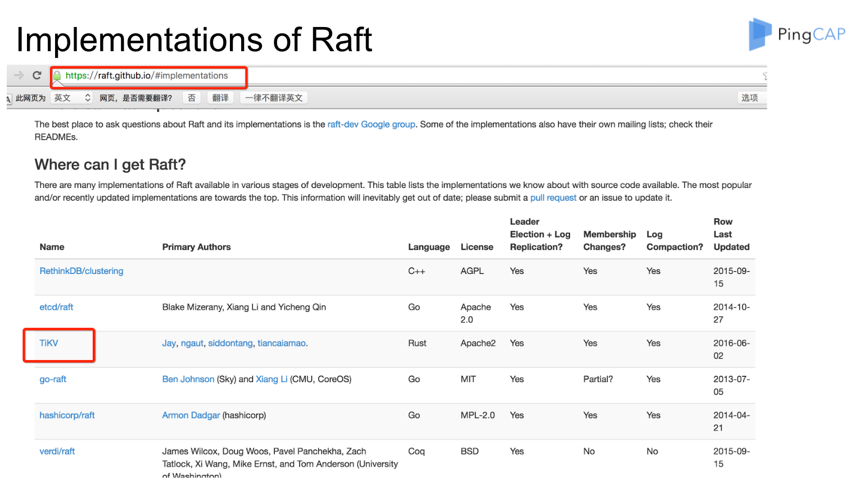
Task: Reload the page with the refresh icon
Action: tap(37, 75)
